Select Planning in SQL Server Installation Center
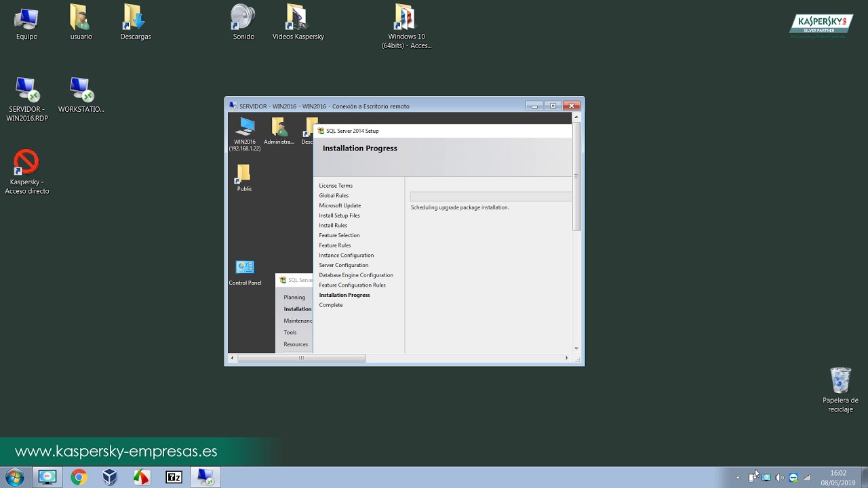This screenshot has height=488, width=868. coord(294,297)
